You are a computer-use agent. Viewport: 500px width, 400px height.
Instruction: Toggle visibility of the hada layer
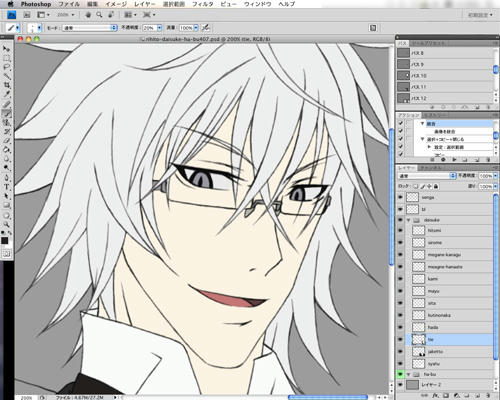point(400,327)
